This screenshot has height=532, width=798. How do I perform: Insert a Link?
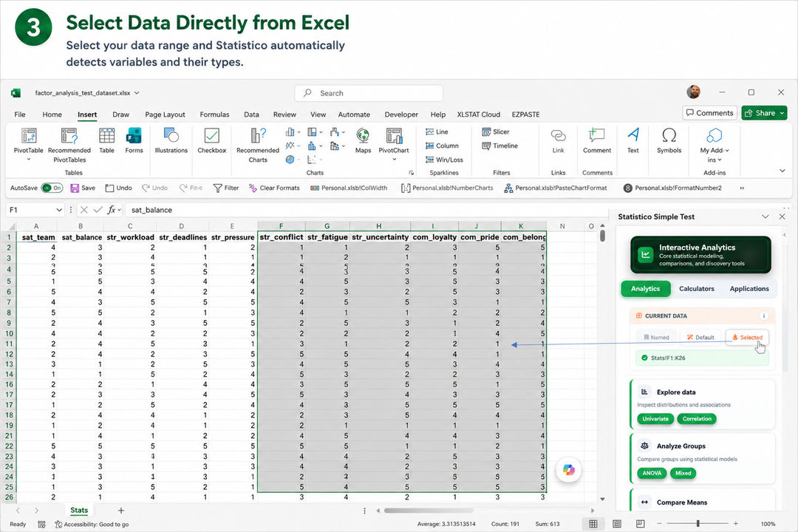coord(559,140)
